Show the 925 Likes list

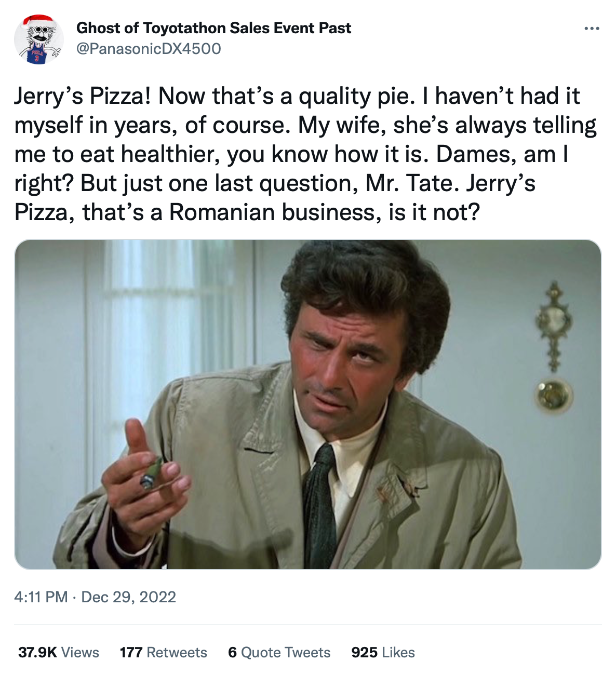383,652
